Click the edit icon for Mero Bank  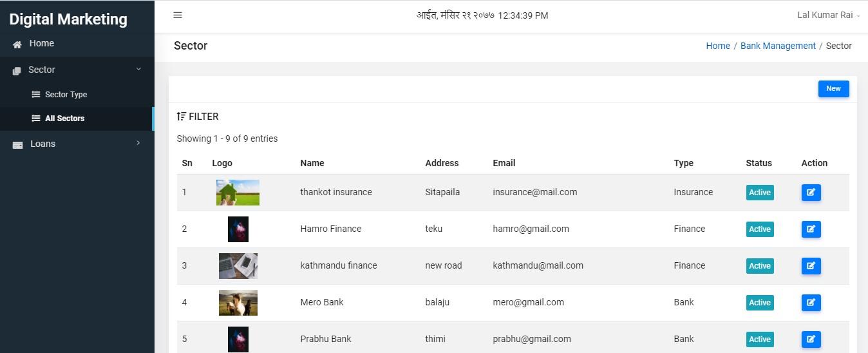(x=811, y=302)
